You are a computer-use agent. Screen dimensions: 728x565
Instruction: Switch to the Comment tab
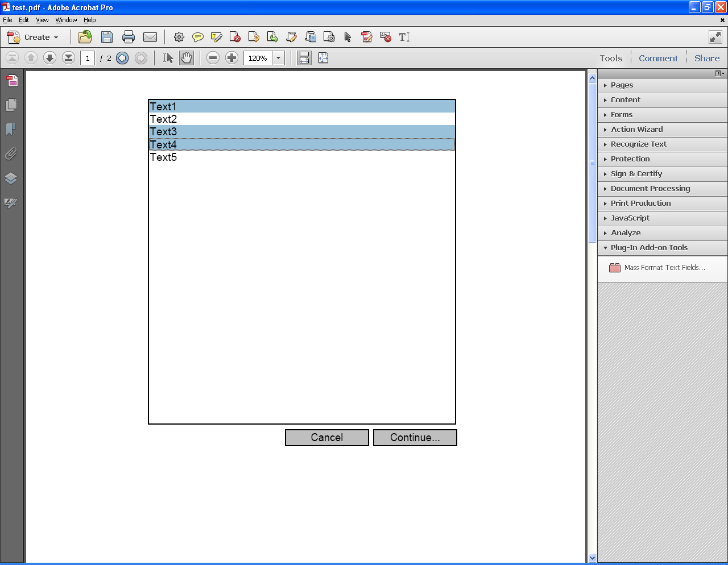click(x=658, y=57)
